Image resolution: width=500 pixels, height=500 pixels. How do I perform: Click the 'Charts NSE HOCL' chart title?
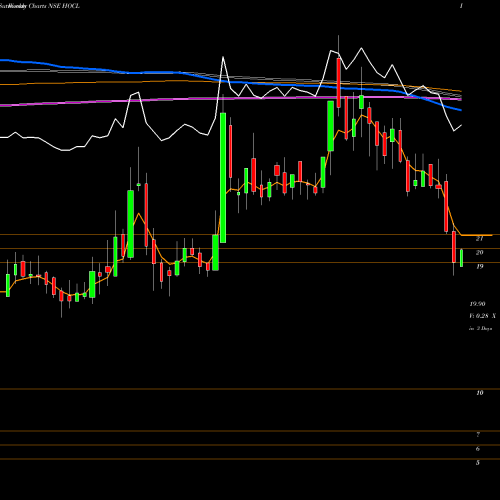pyautogui.click(x=54, y=6)
